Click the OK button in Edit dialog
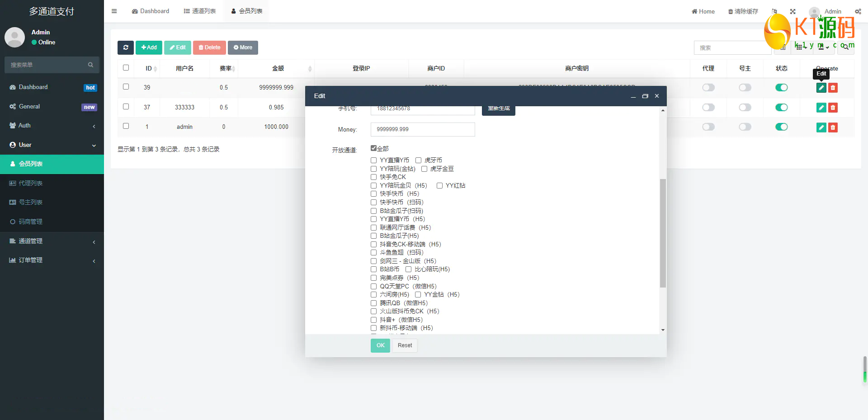The image size is (868, 420). tap(380, 345)
